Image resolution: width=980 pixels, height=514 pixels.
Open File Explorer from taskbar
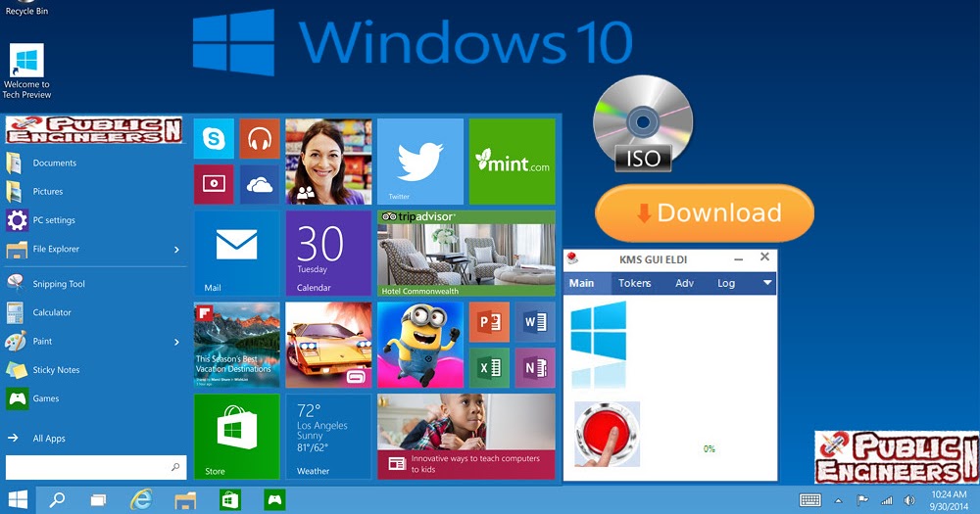pos(185,499)
